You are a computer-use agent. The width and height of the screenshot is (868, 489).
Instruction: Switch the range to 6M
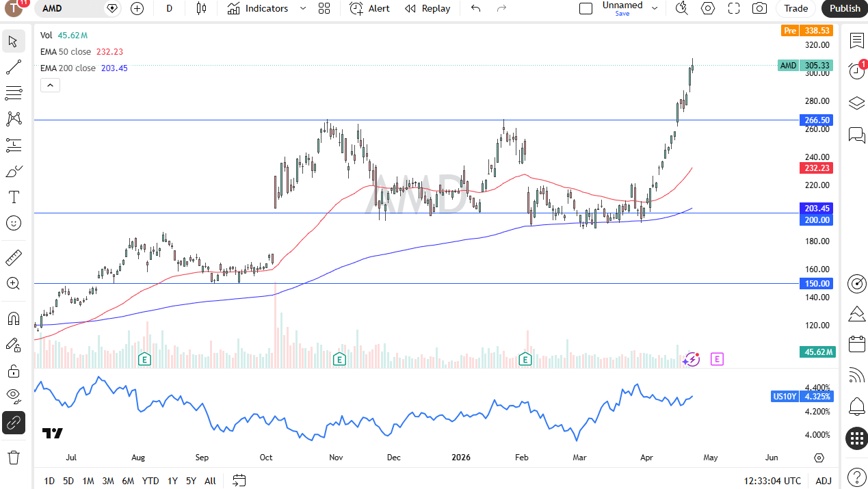click(x=128, y=481)
